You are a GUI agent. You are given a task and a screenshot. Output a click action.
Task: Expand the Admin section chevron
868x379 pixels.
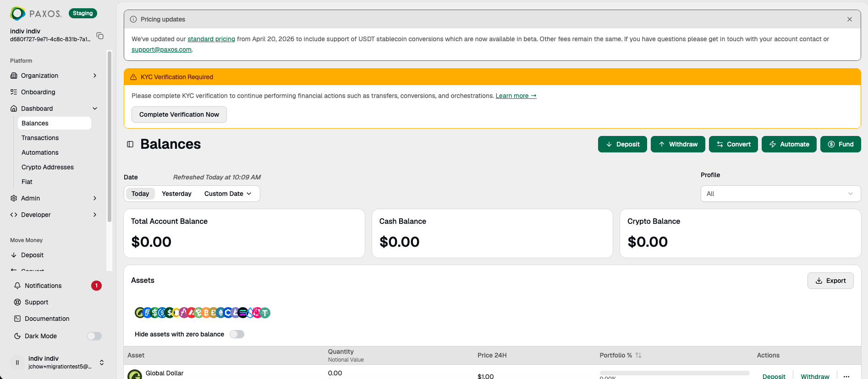click(x=95, y=198)
